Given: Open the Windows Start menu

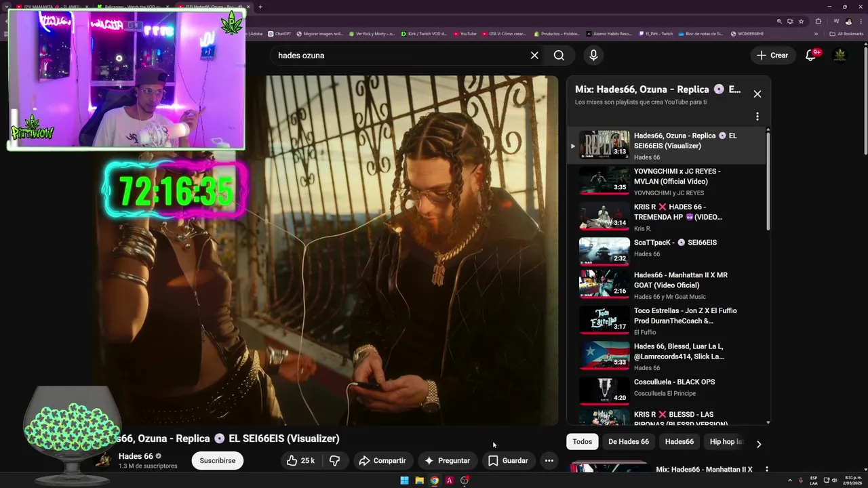Looking at the screenshot, I should pyautogui.click(x=404, y=481).
